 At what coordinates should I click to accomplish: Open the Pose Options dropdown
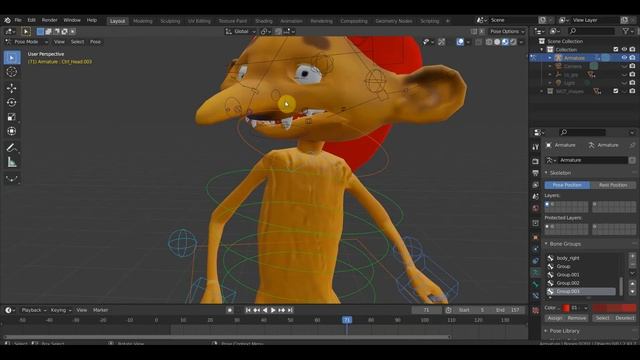(507, 31)
